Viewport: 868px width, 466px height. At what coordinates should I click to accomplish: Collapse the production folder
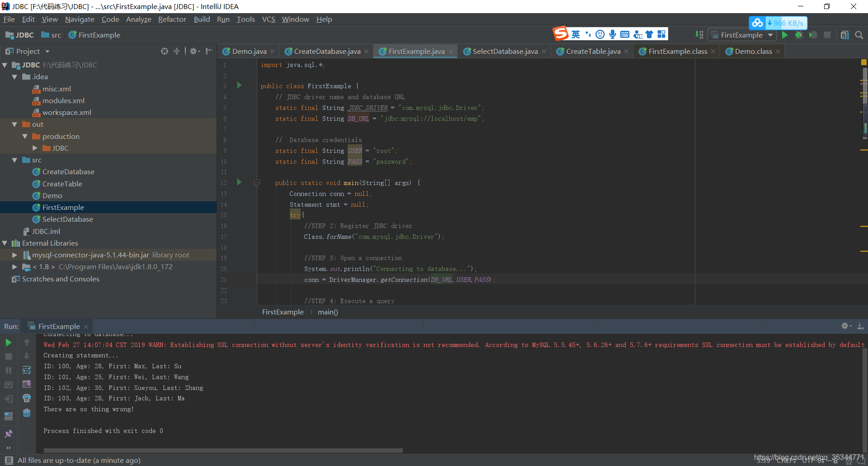click(25, 136)
